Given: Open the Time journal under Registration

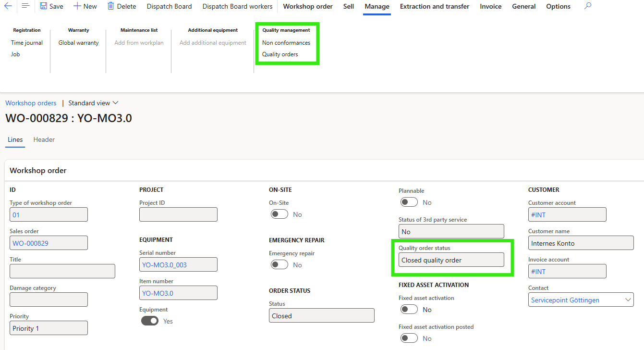Looking at the screenshot, I should [26, 42].
